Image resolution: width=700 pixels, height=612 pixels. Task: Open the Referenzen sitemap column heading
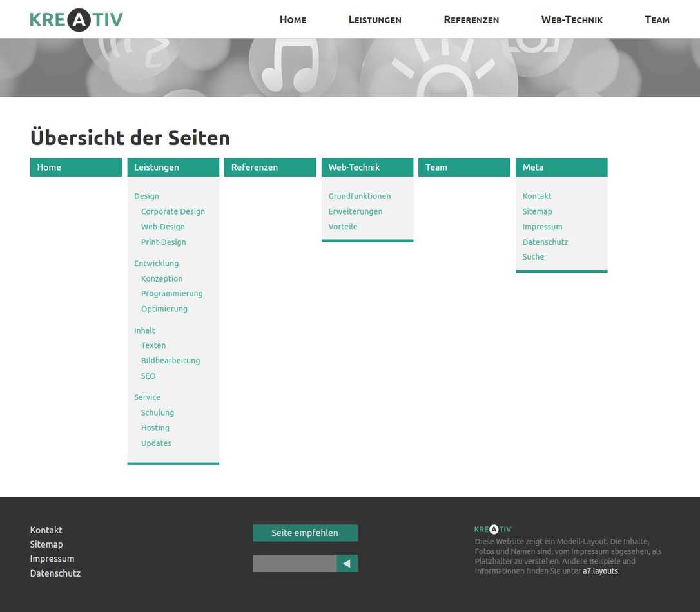coord(255,167)
